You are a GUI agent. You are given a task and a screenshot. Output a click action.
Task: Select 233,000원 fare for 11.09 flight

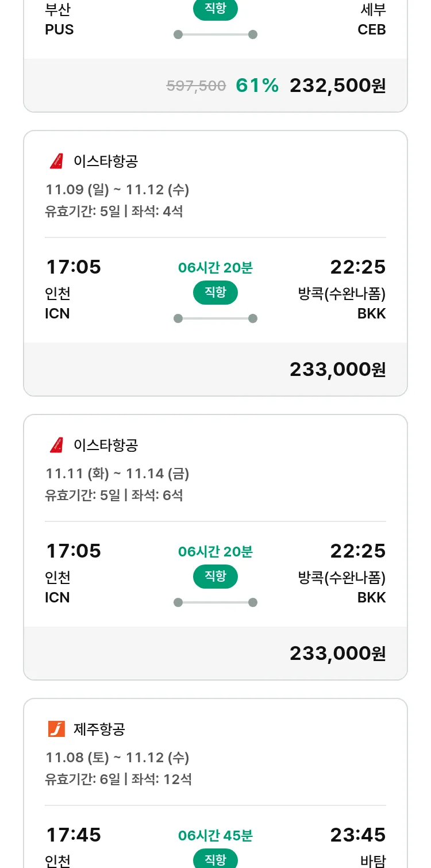tap(337, 370)
